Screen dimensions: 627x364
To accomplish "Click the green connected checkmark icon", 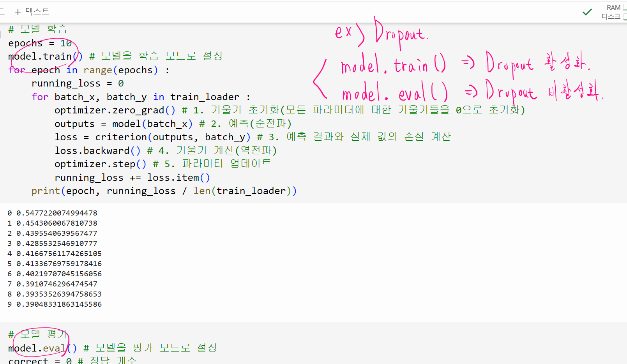I will point(587,12).
